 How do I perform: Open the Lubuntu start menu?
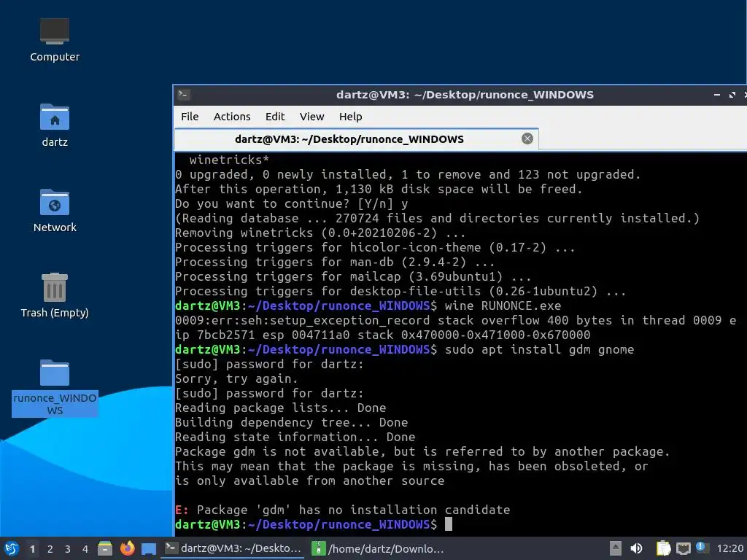click(12, 548)
